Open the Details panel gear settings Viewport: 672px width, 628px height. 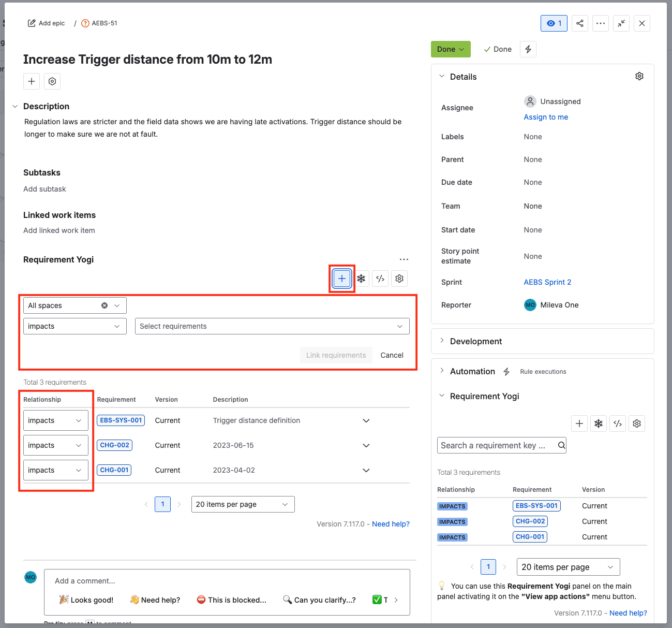[639, 76]
